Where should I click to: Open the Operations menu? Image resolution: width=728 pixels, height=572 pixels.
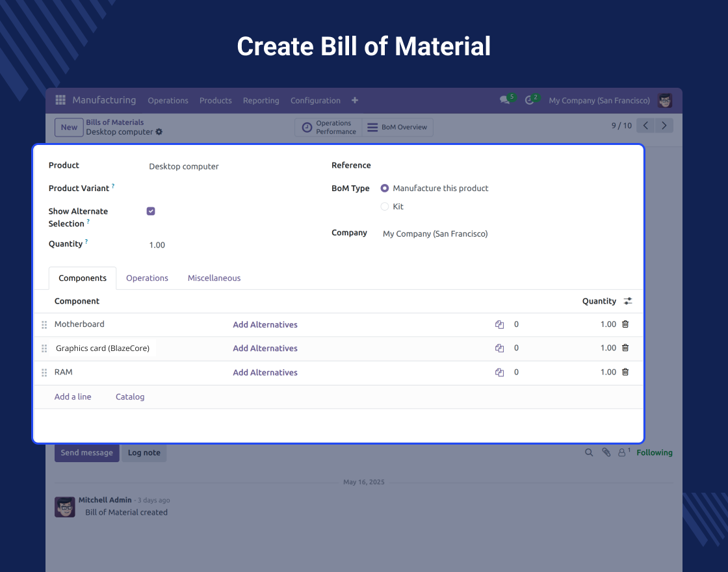(x=168, y=100)
